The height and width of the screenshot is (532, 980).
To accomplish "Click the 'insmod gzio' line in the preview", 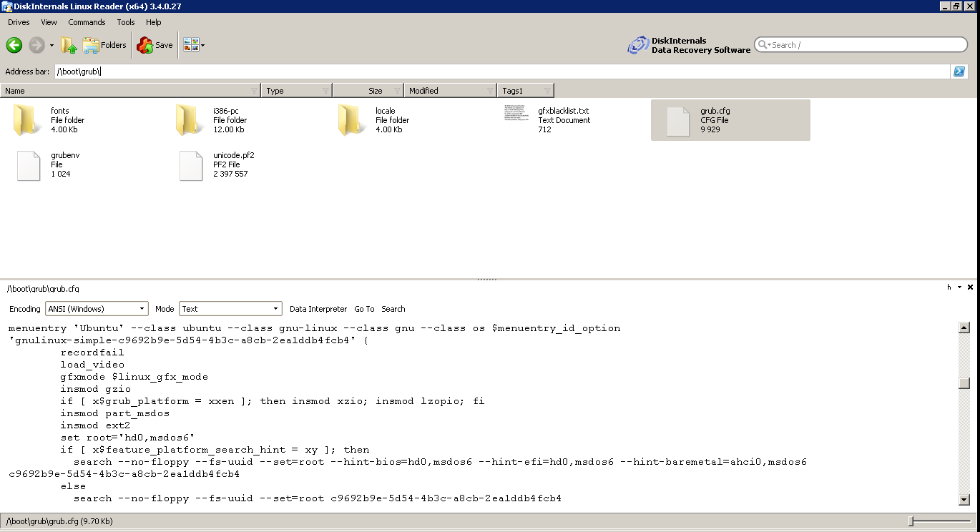I will point(95,389).
